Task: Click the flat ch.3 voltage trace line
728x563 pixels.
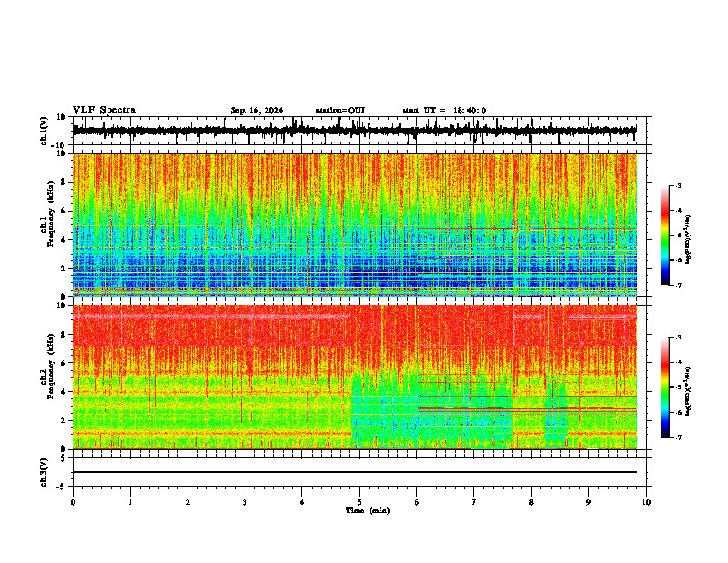Action: click(x=355, y=472)
